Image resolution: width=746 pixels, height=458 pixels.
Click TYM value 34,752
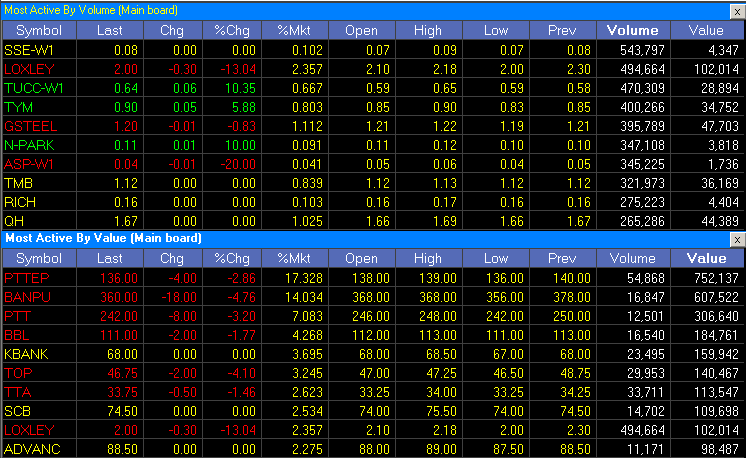click(720, 107)
